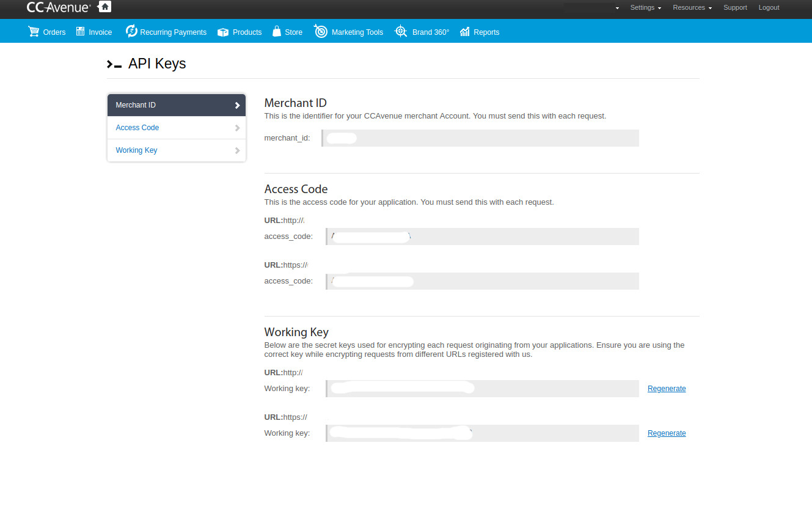
Task: Click the URL:https:// label under Working Key
Action: pos(285,417)
